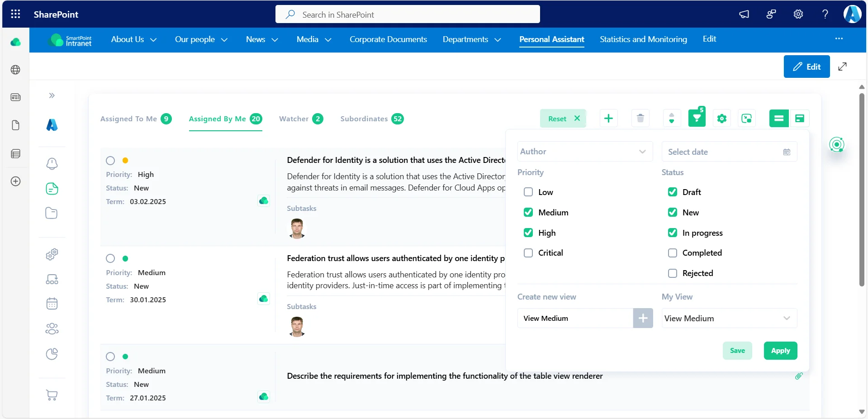Screen dimensions: 868x419
Task: Switch to Assigned To Me tab
Action: pos(136,119)
